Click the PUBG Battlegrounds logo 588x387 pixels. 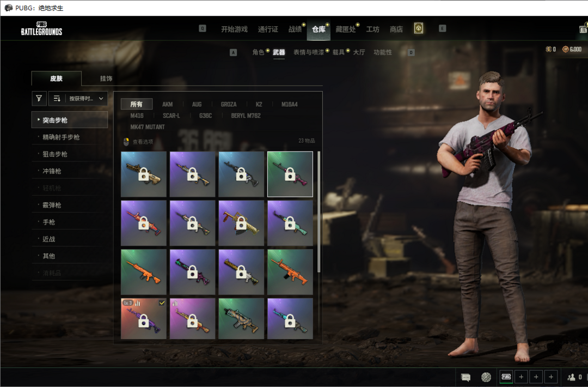[x=41, y=29]
